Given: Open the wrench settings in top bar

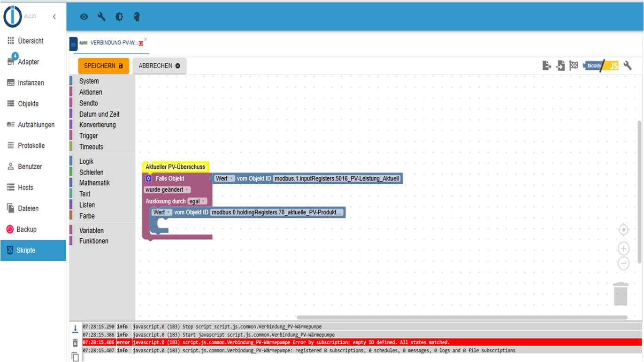Looking at the screenshot, I should [101, 17].
